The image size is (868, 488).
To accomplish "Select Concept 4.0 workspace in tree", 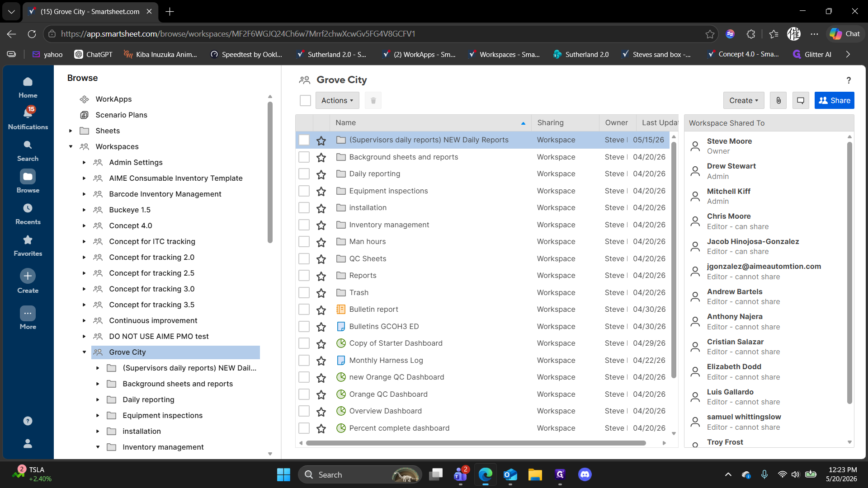I will pos(131,226).
